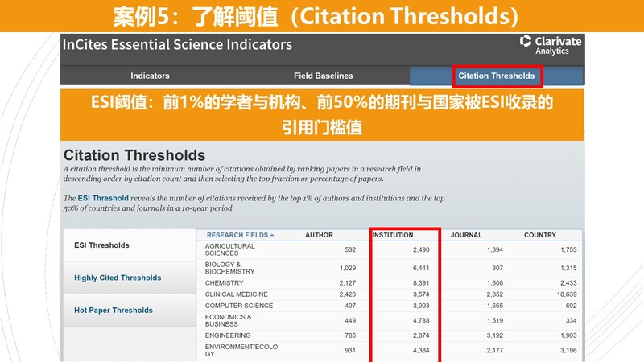Click the Clinical Medicine research field

pos(236,294)
